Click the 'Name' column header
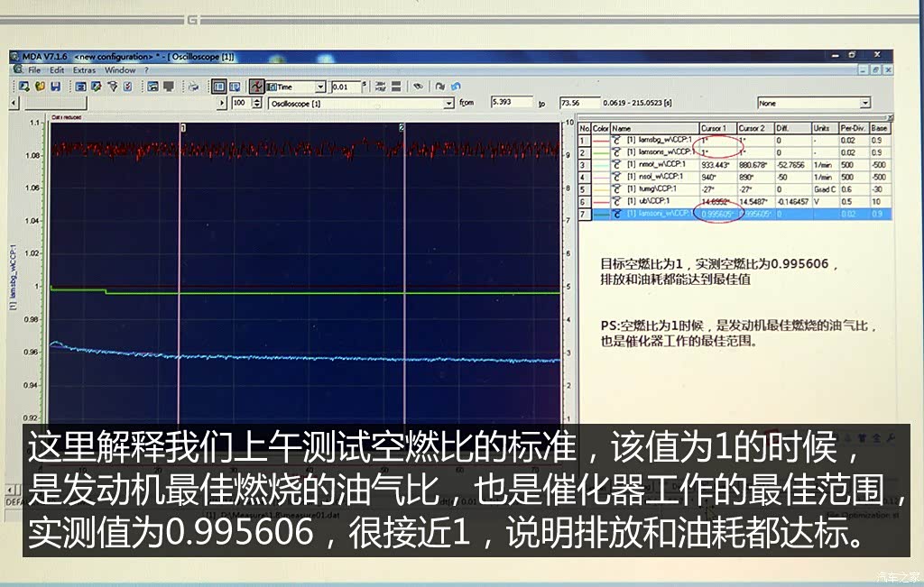 point(654,128)
